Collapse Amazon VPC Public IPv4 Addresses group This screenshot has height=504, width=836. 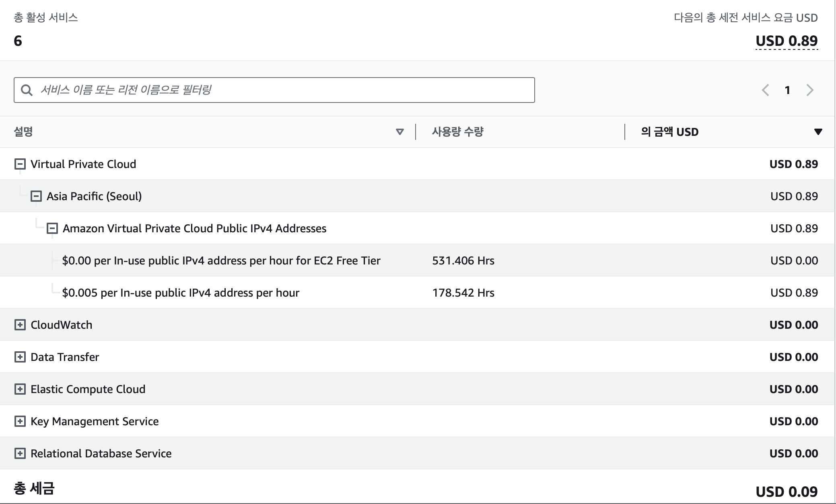(x=52, y=228)
